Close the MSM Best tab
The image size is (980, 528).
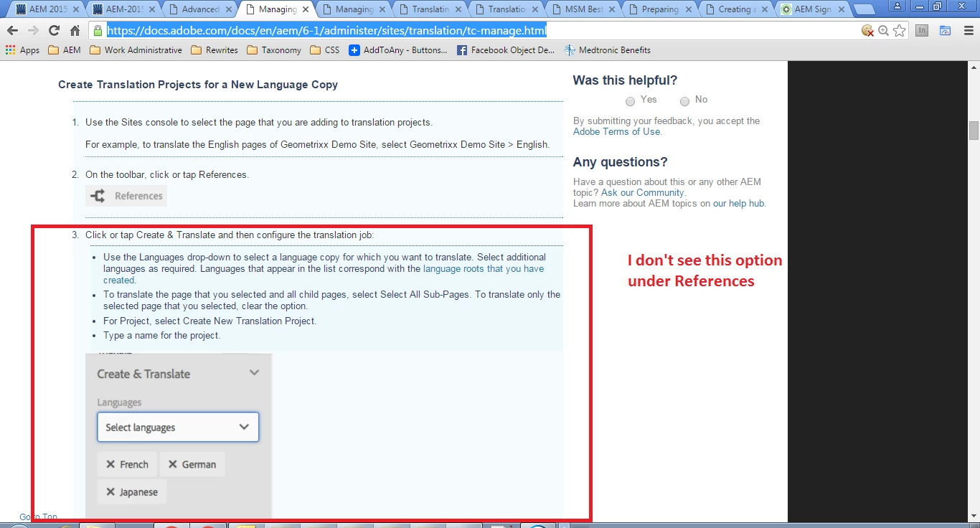pyautogui.click(x=611, y=9)
